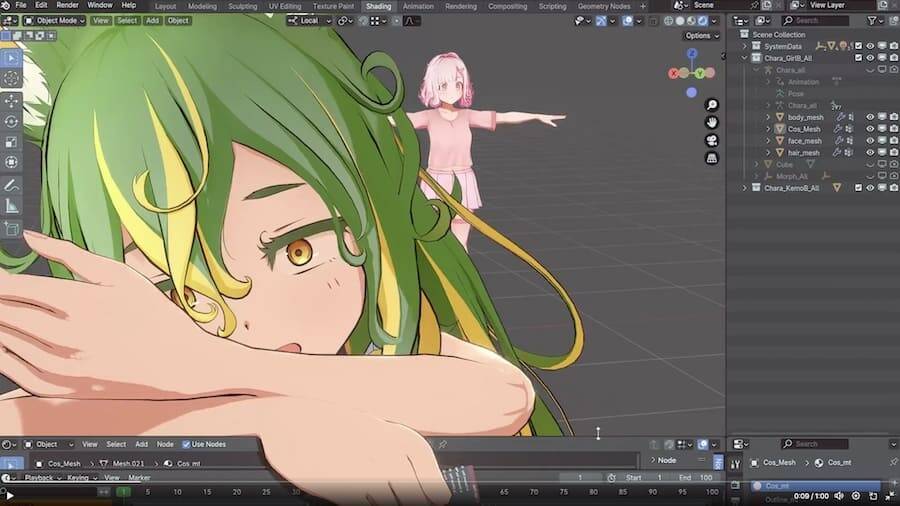900x506 pixels.
Task: Open the viewport Options button
Action: click(x=700, y=36)
